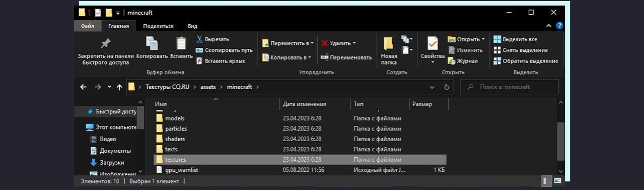Click Скопировать путь in the ribbon
This screenshot has height=190, width=644.
point(224,50)
